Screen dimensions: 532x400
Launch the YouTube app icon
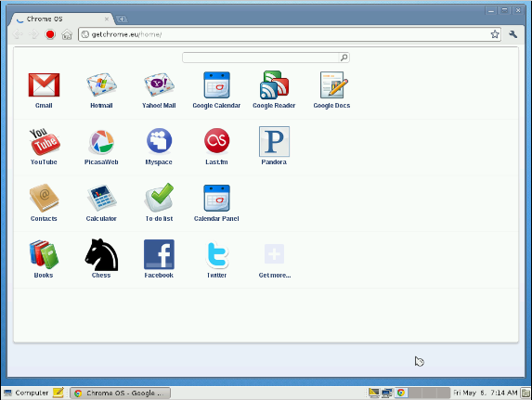pos(45,141)
